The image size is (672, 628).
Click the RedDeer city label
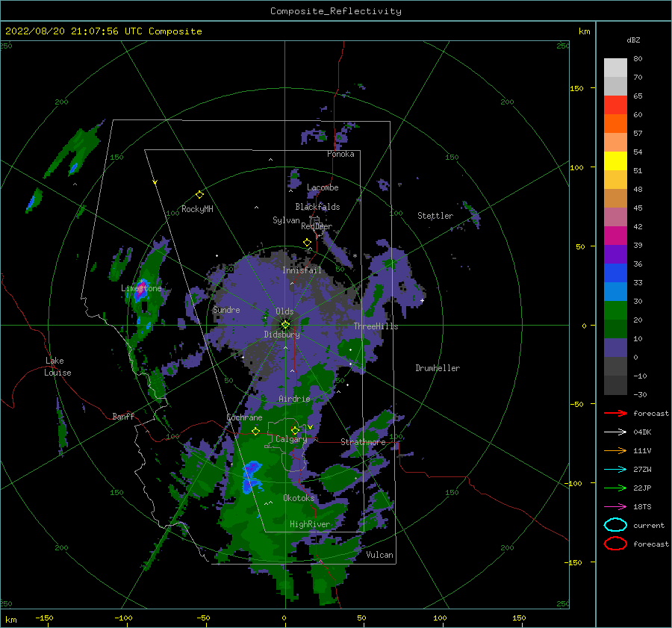pyautogui.click(x=317, y=226)
